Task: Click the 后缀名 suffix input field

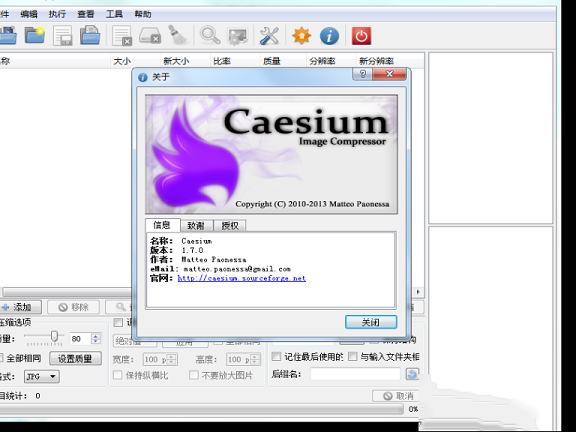Action: click(x=355, y=374)
